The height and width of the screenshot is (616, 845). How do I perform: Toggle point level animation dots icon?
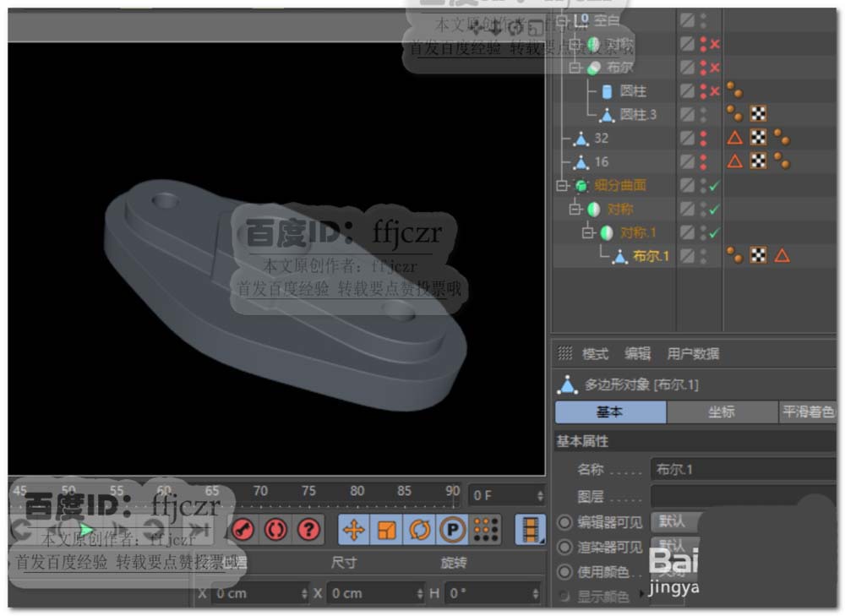click(x=486, y=530)
